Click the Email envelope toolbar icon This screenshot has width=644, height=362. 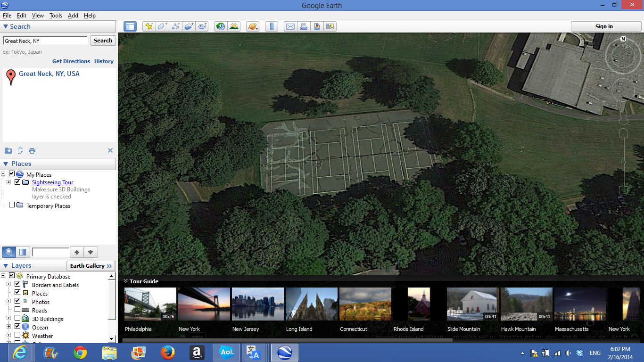coord(290,26)
